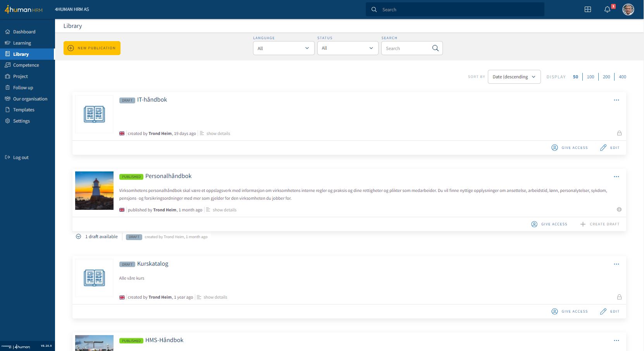
Task: Expand the 1 draft available section
Action: (78, 237)
